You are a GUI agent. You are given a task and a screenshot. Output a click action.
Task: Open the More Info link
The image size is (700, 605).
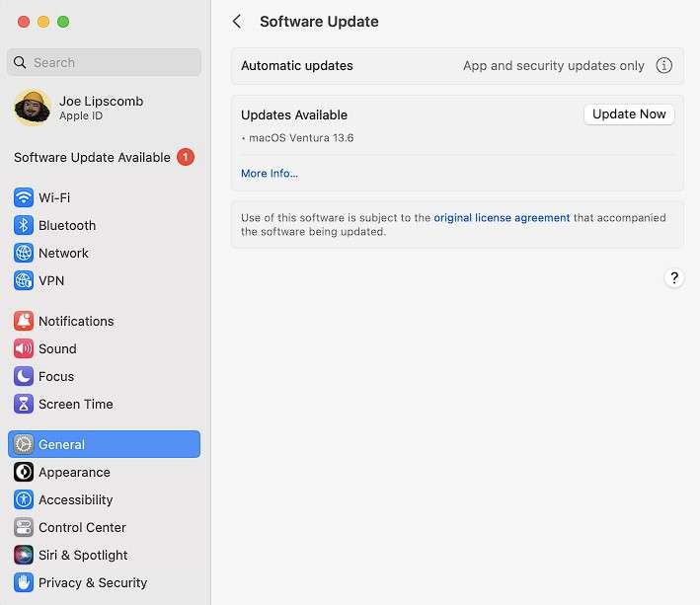pos(270,174)
